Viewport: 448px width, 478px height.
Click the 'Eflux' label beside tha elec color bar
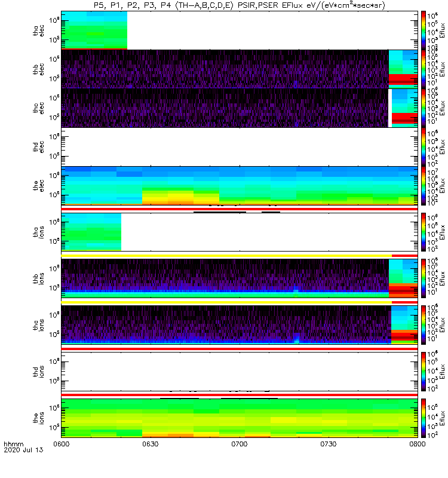(x=442, y=30)
